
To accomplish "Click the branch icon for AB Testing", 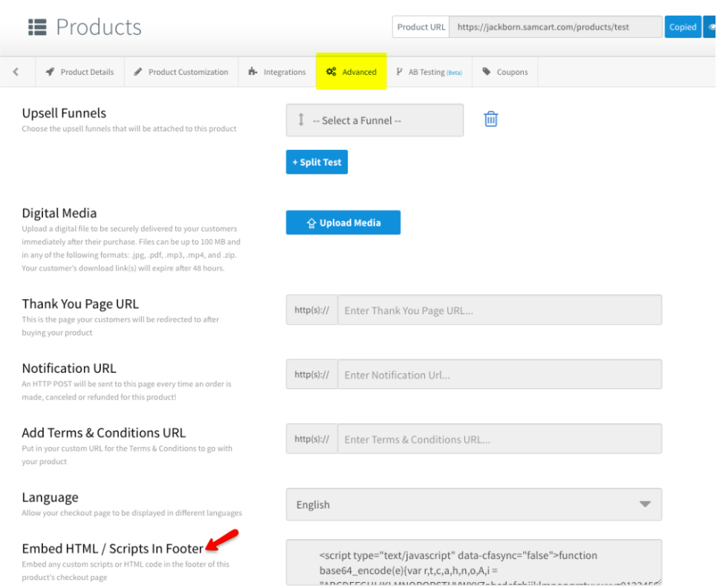I will point(400,72).
